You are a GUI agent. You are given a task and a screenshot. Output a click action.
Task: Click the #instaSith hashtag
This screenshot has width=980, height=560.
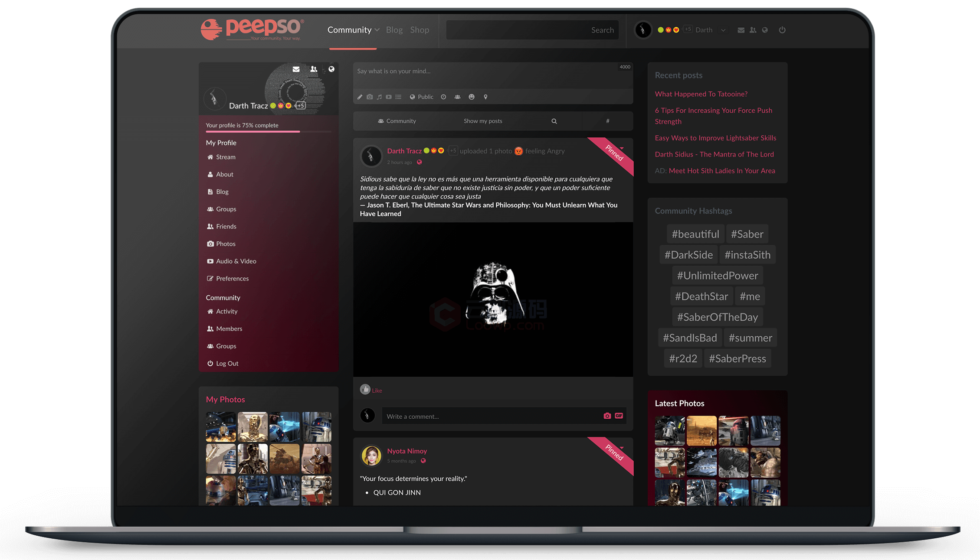747,255
